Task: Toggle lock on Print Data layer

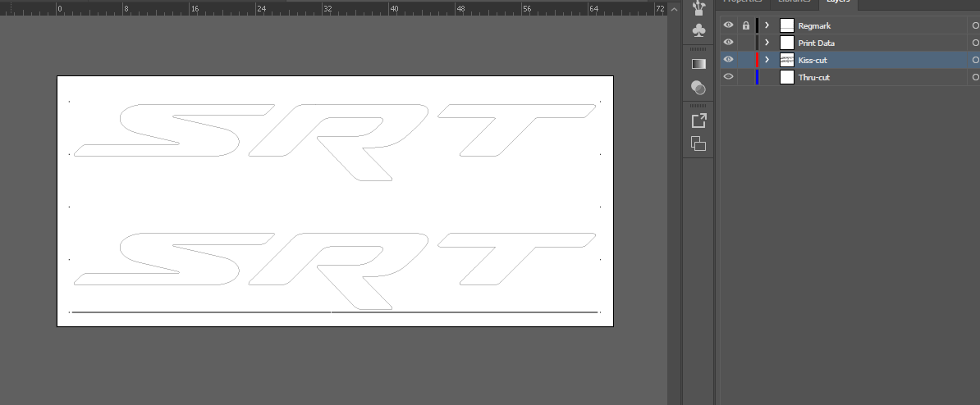Action: (x=745, y=43)
